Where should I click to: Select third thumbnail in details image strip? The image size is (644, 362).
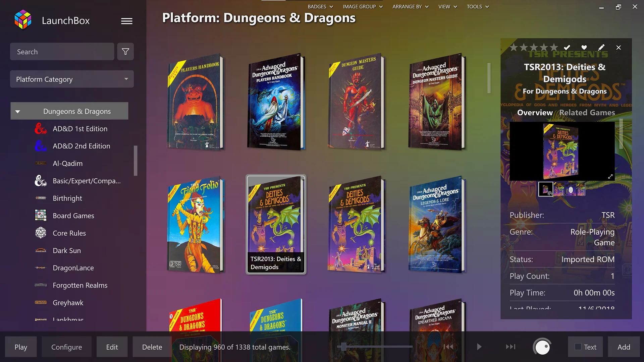[571, 189]
